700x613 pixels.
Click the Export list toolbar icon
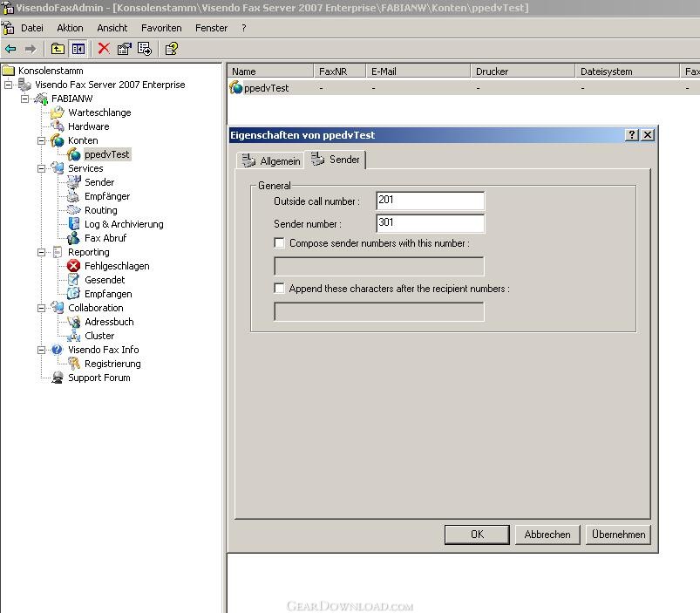(x=145, y=49)
